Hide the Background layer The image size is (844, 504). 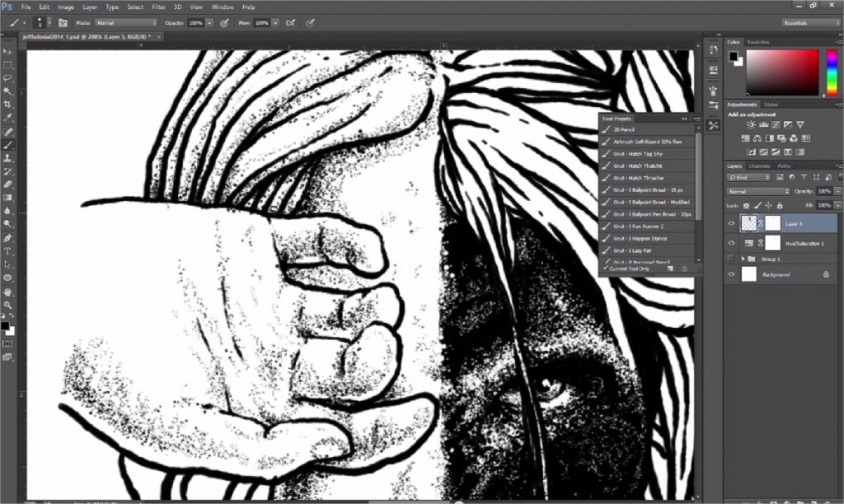(x=731, y=273)
